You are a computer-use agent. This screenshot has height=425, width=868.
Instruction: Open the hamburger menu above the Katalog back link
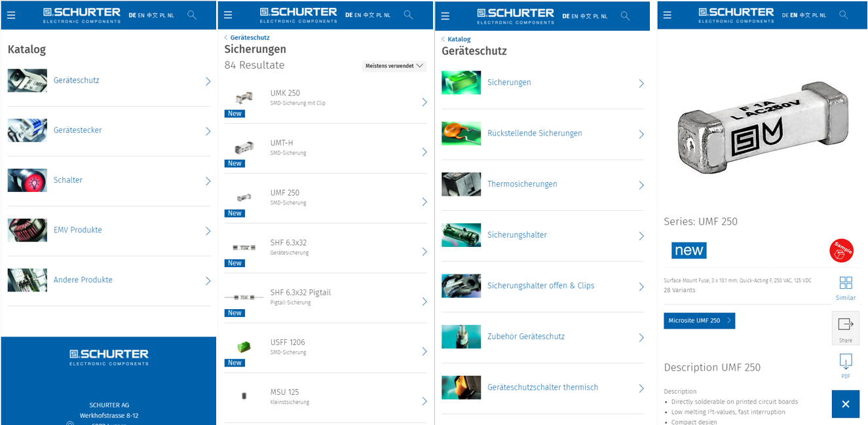[x=445, y=16]
